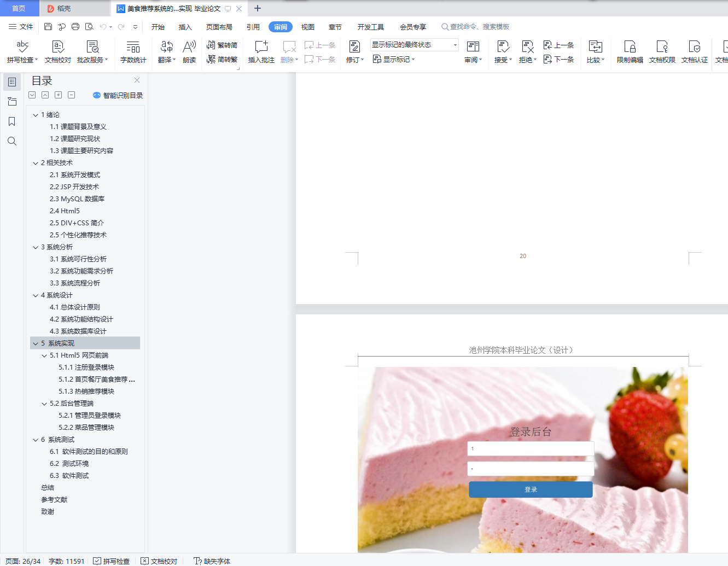This screenshot has width=728, height=566.
Task: Jump to 5.2.2 菜品管理模块 heading
Action: click(86, 428)
